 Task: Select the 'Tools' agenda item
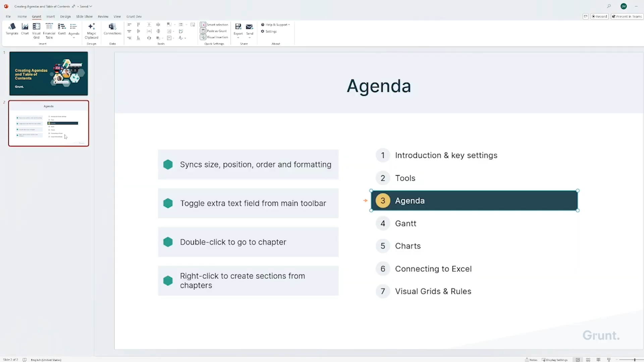(405, 178)
